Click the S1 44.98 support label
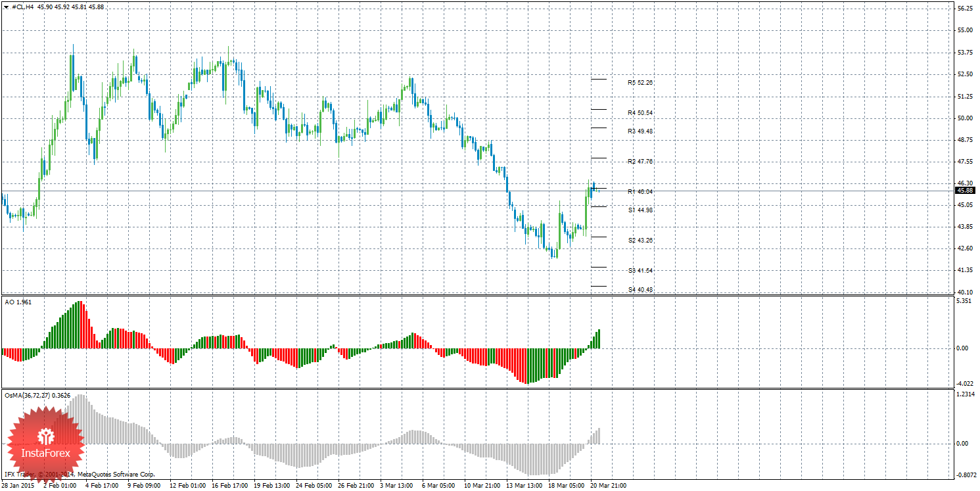 640,210
